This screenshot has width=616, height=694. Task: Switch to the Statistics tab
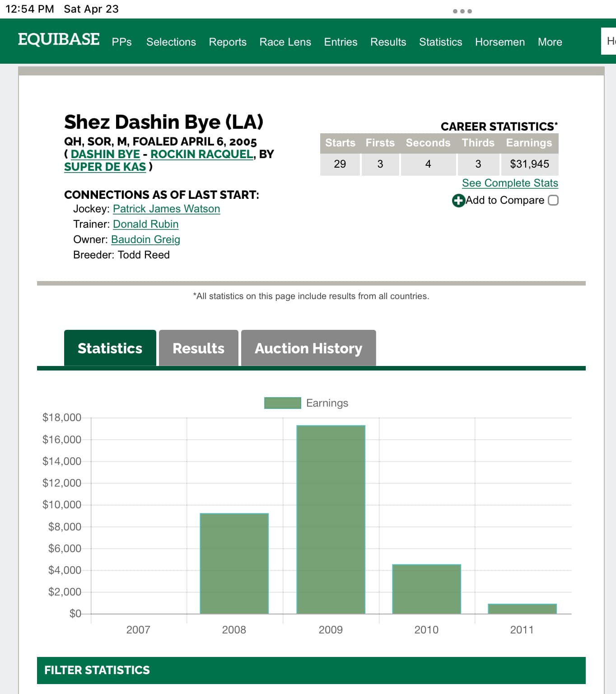pos(110,348)
